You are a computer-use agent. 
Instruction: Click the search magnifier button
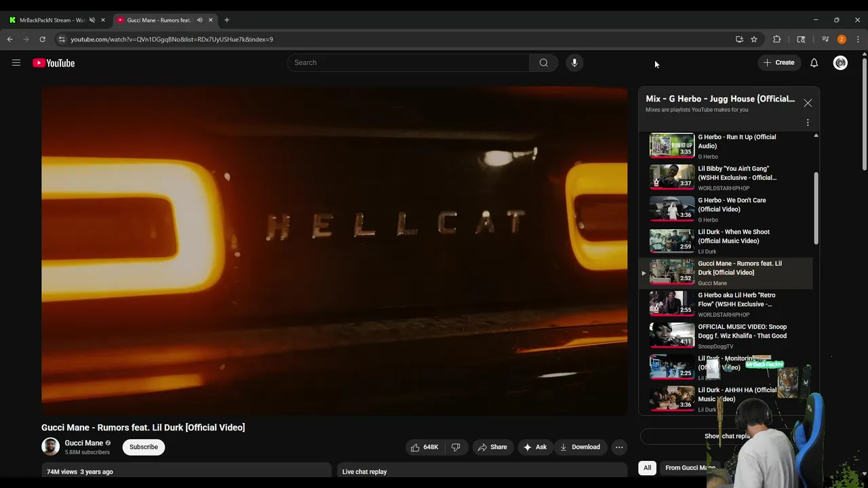543,63
